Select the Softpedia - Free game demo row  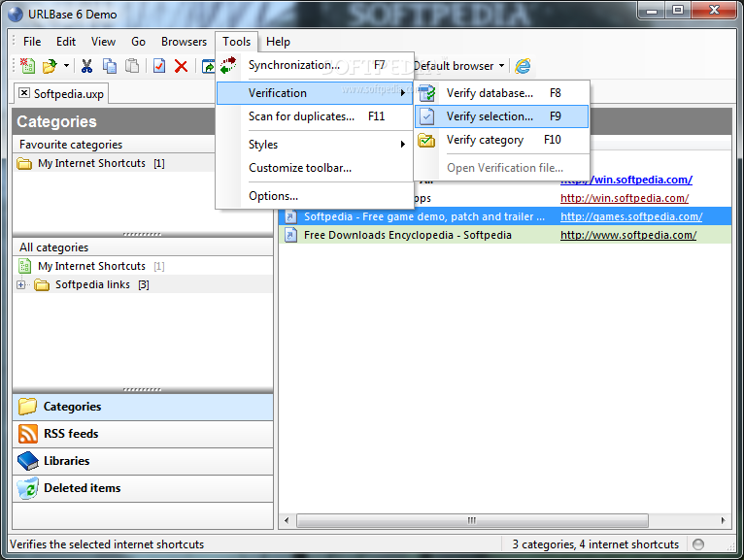click(505, 216)
